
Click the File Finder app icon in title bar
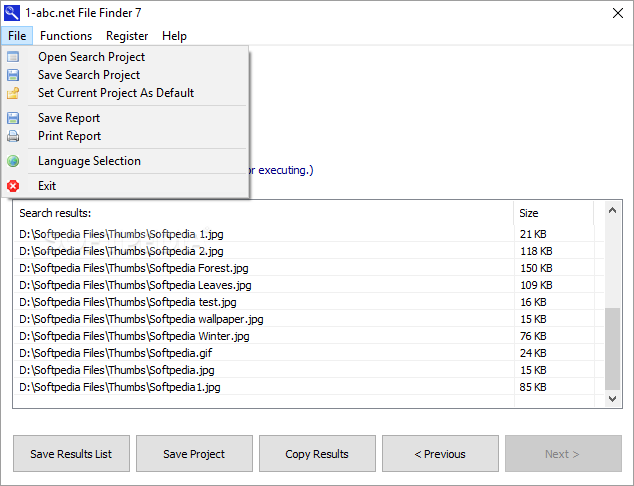pyautogui.click(x=12, y=12)
